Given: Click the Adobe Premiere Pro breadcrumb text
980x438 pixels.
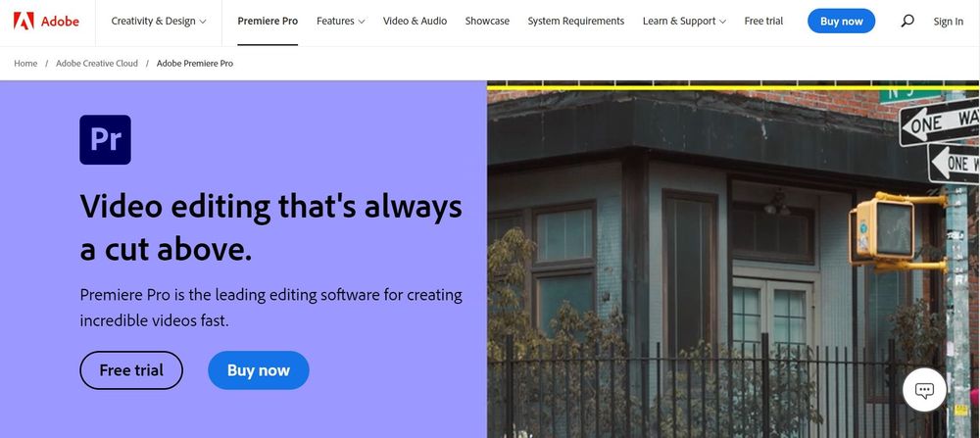Looking at the screenshot, I should click(x=195, y=63).
